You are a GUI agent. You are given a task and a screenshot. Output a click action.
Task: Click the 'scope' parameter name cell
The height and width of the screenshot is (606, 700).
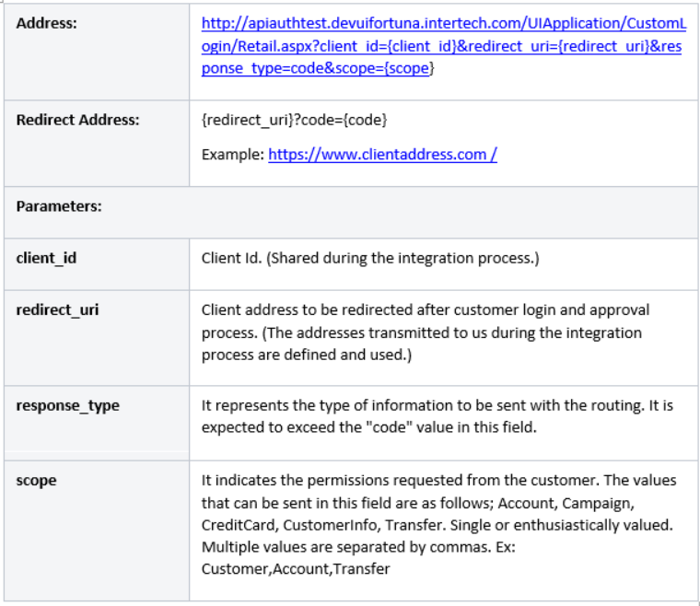pos(36,481)
